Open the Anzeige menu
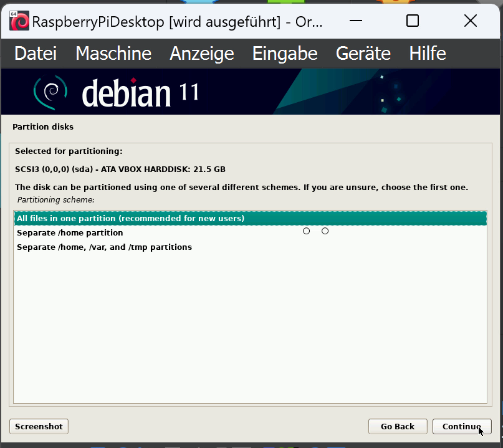This screenshot has height=448, width=503. (202, 53)
